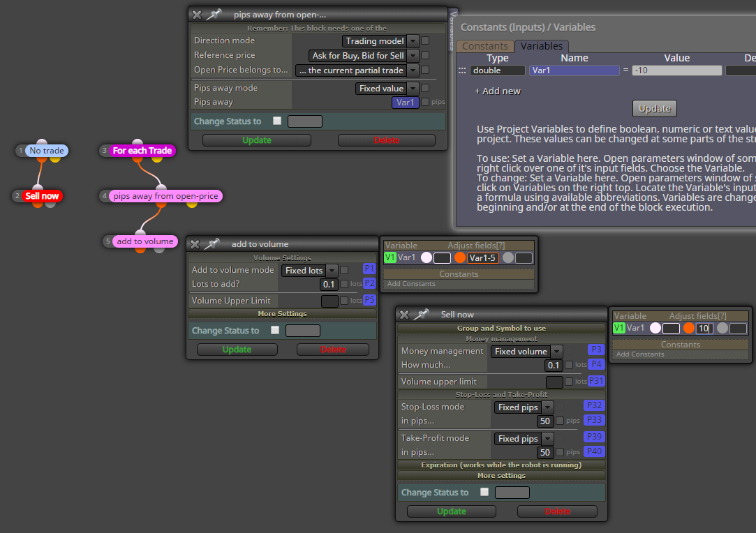
Task: Click Update in Variables panel
Action: [654, 108]
